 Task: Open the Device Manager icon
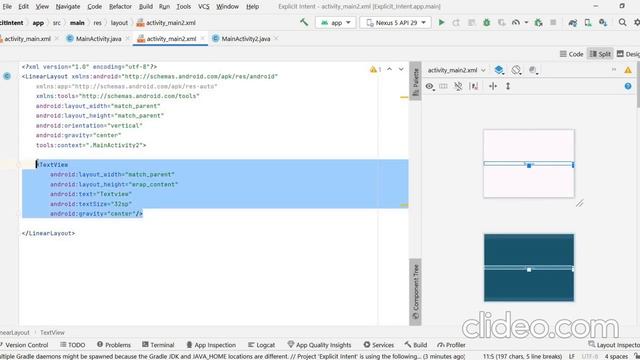tap(588, 23)
